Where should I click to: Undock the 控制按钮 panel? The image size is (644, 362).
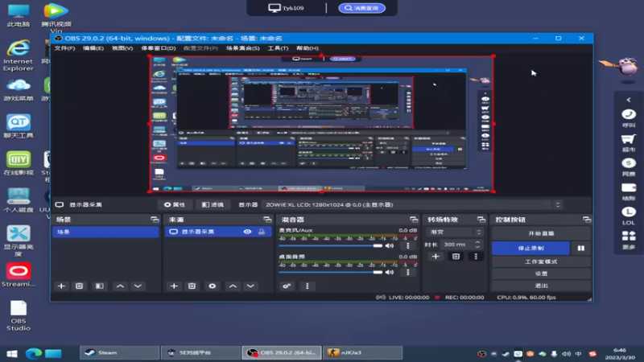[x=587, y=220]
